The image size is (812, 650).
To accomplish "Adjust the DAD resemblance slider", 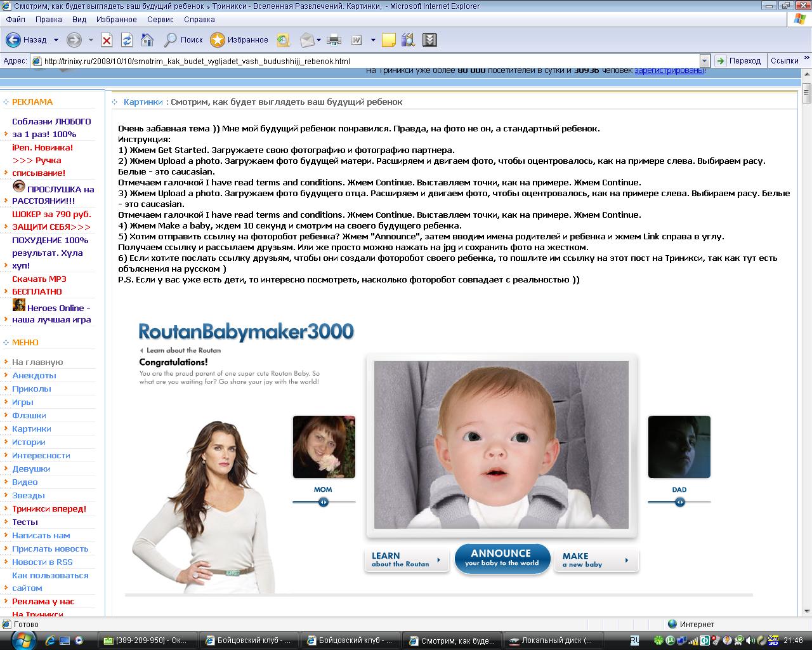I will click(679, 502).
